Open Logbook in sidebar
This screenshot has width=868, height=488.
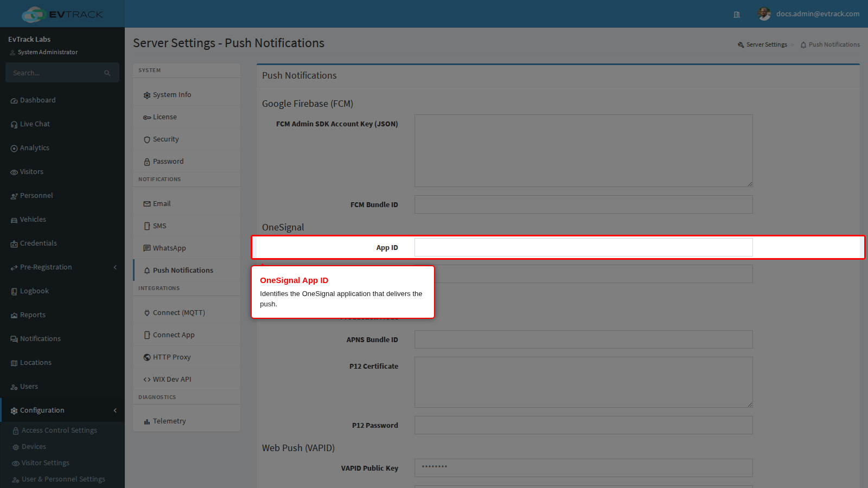click(x=62, y=291)
